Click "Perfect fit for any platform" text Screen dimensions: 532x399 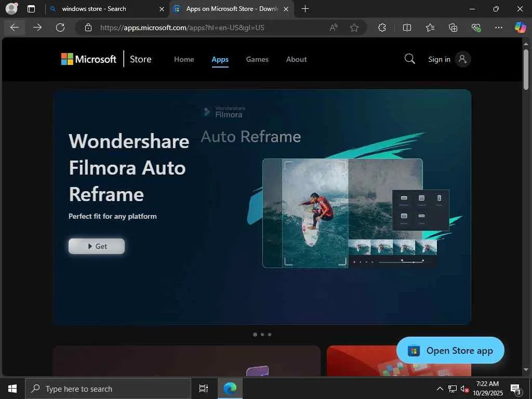pyautogui.click(x=113, y=216)
